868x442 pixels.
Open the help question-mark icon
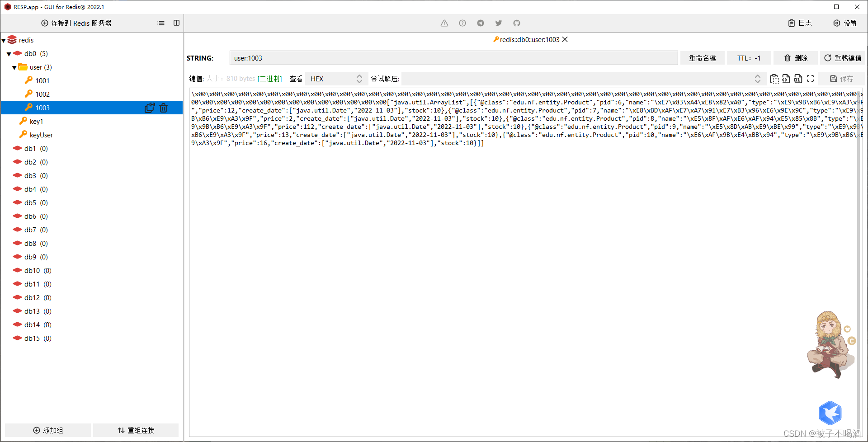462,23
